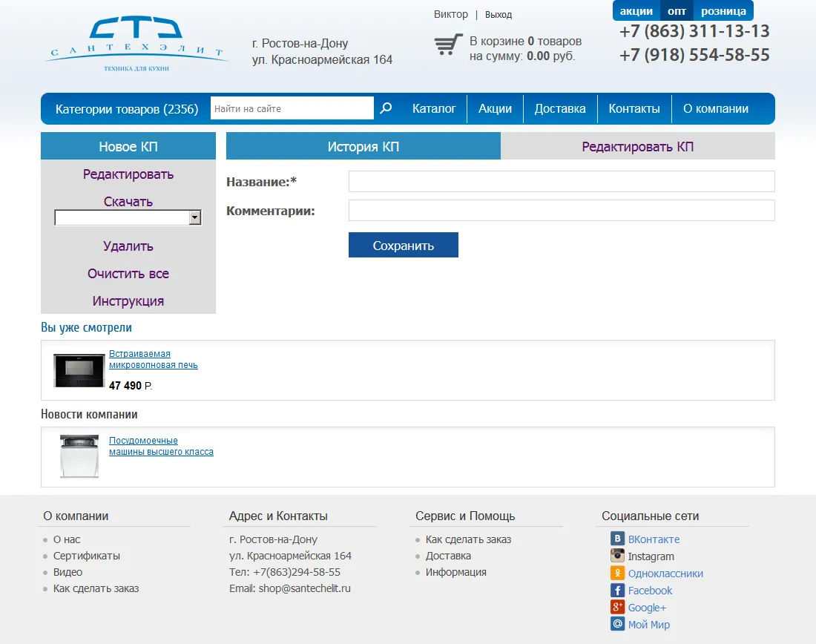Click the СТЭ Сантехэлит logo
The width and height of the screenshot is (816, 644).
click(x=136, y=44)
